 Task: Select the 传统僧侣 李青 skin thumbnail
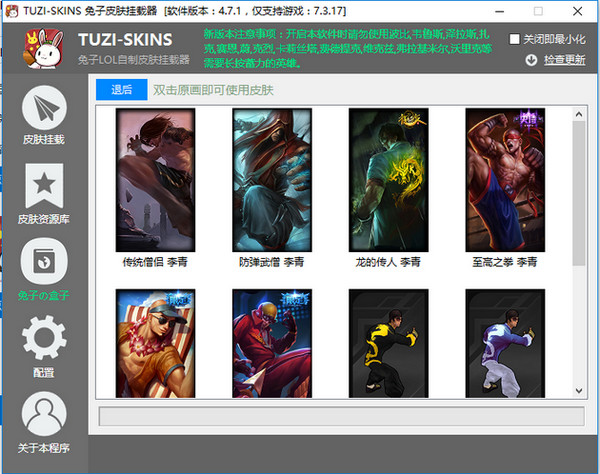(x=155, y=180)
